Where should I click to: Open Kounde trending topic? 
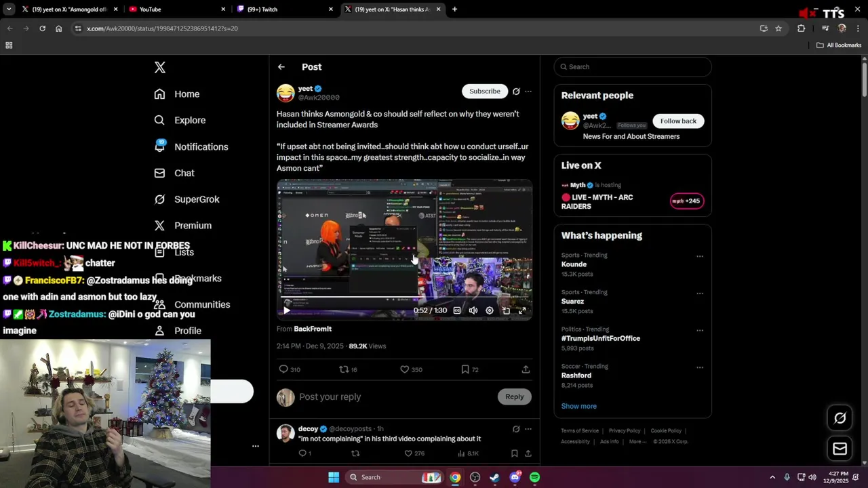[x=574, y=264]
